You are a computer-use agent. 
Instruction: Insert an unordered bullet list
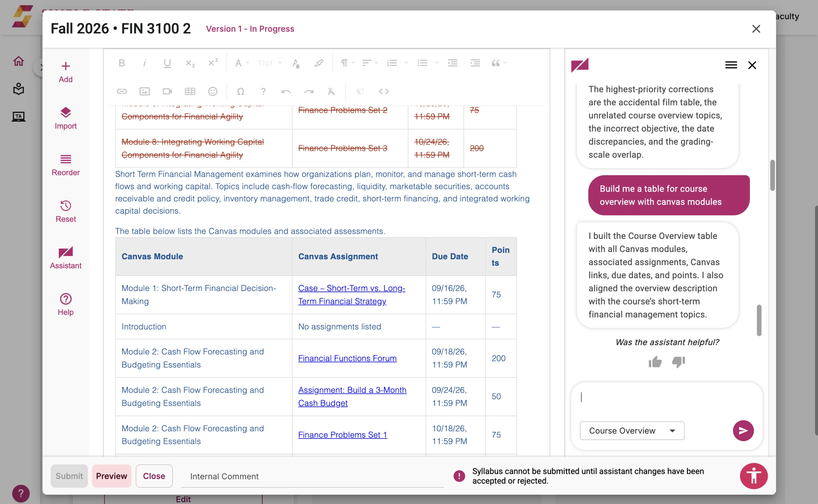(422, 63)
